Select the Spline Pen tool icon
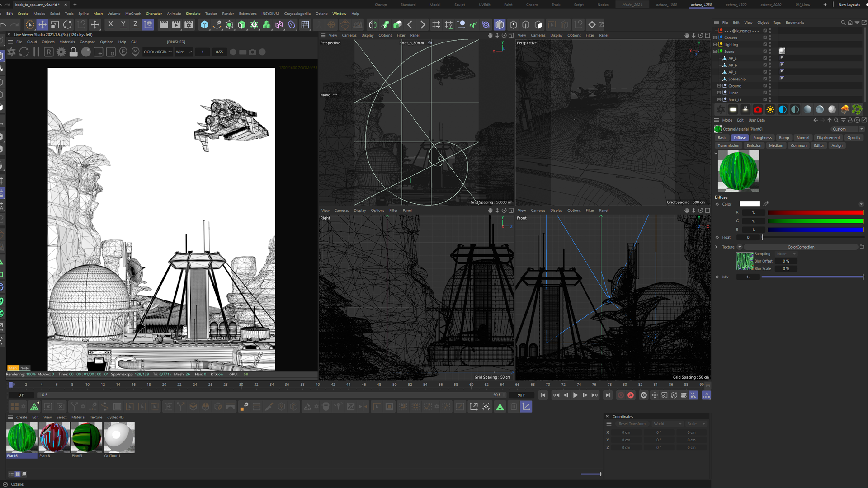868x488 pixels. pyautogui.click(x=217, y=25)
